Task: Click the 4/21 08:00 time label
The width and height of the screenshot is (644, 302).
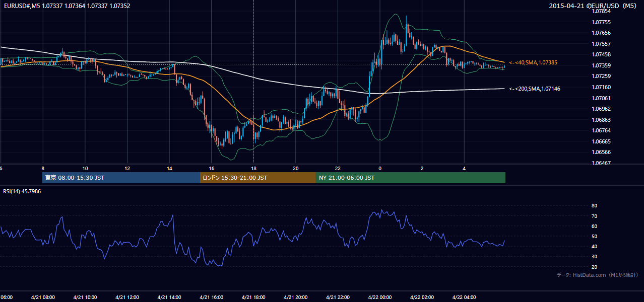Action: point(43,297)
